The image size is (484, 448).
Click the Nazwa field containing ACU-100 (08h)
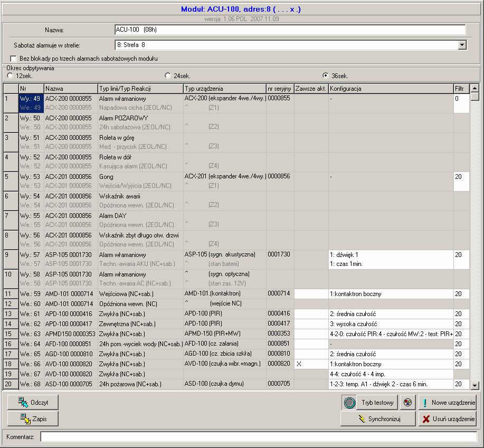tap(290, 30)
